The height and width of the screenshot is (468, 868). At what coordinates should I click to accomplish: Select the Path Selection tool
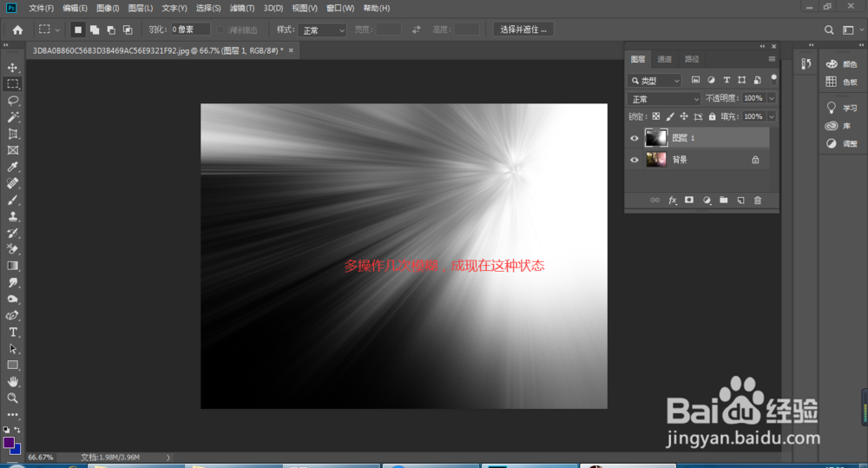click(x=13, y=349)
